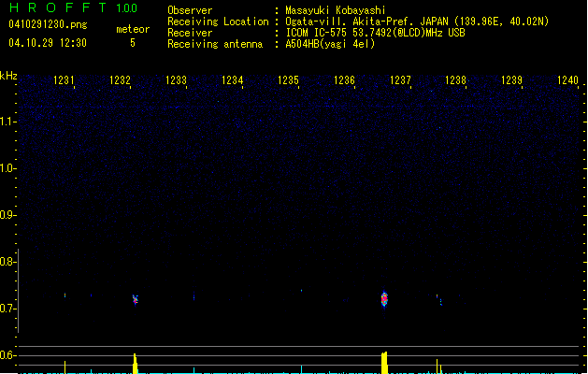This screenshot has width=588, height=374.
Task: Click the date stamp 04.10.29 12:30
Action: tap(48, 43)
